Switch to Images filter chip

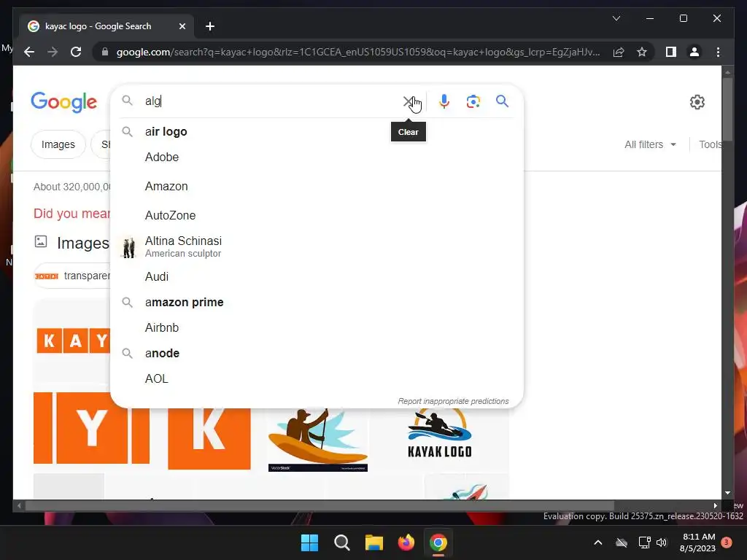(58, 144)
